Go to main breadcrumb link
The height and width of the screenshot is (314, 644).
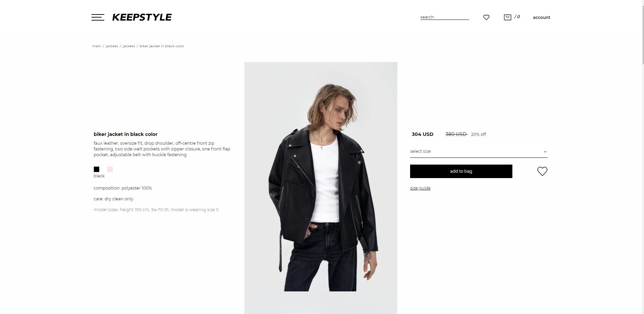coord(97,46)
